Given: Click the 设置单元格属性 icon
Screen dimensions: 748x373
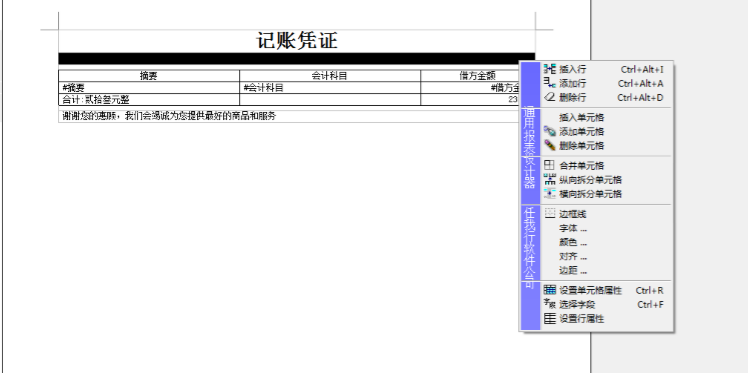Looking at the screenshot, I should pyautogui.click(x=550, y=290).
